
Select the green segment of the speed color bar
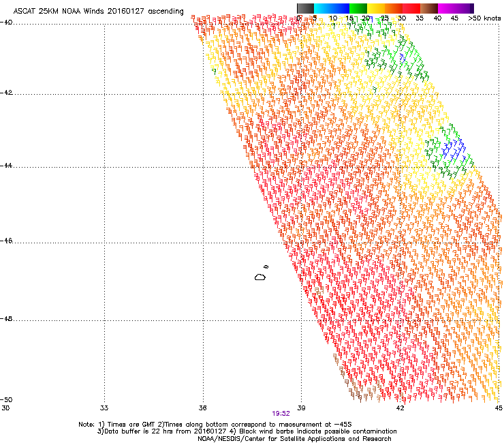(x=358, y=8)
